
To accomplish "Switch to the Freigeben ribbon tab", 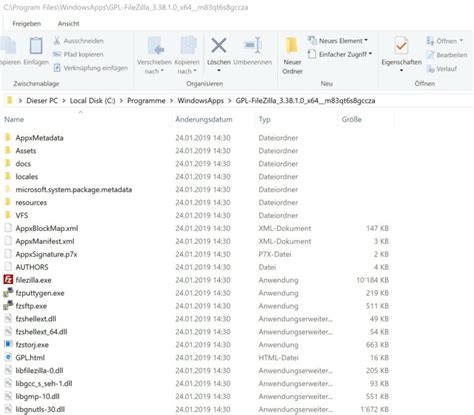I will point(27,24).
